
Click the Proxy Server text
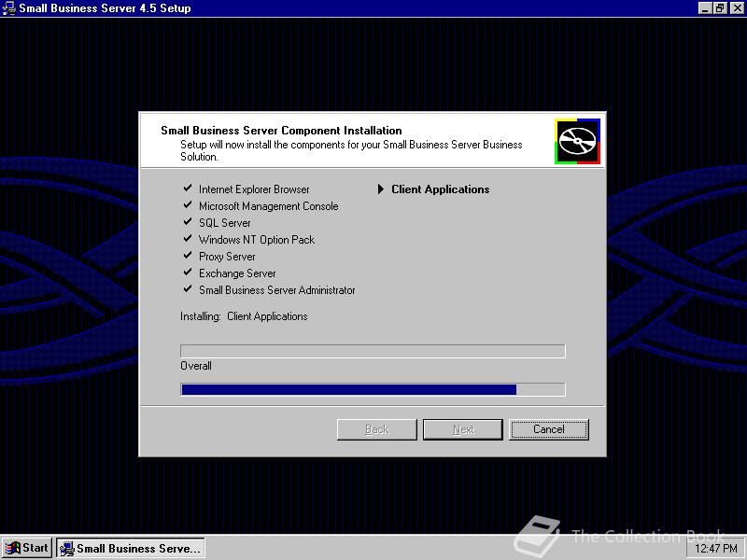[x=227, y=257]
